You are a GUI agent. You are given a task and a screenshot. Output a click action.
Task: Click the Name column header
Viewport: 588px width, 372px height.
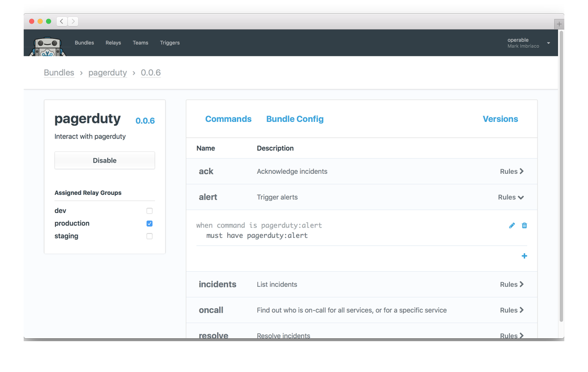click(206, 148)
